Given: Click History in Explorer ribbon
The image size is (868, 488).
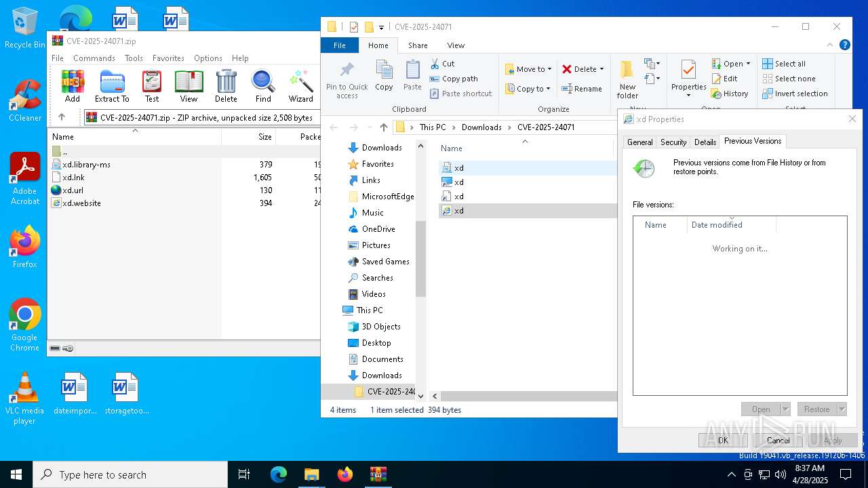Looking at the screenshot, I should [x=730, y=94].
